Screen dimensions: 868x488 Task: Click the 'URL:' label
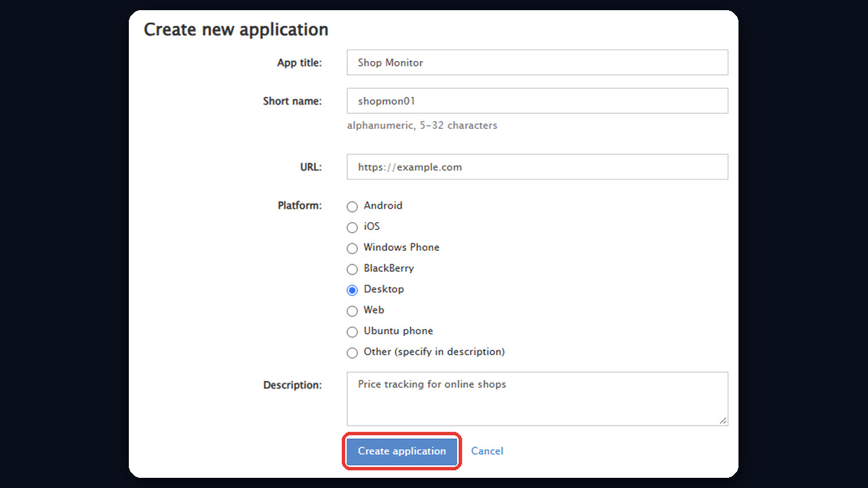tap(310, 167)
